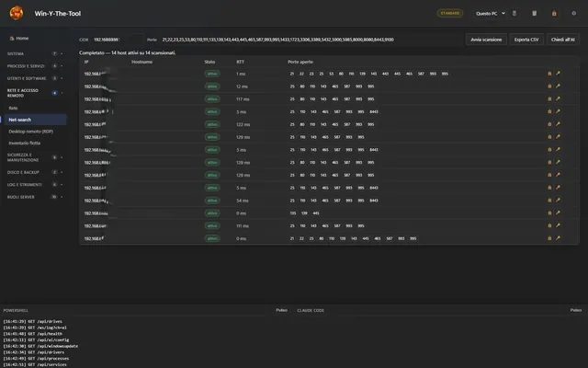
Task: Click the lock icon in the 135 139 445 row
Action: 549,213
